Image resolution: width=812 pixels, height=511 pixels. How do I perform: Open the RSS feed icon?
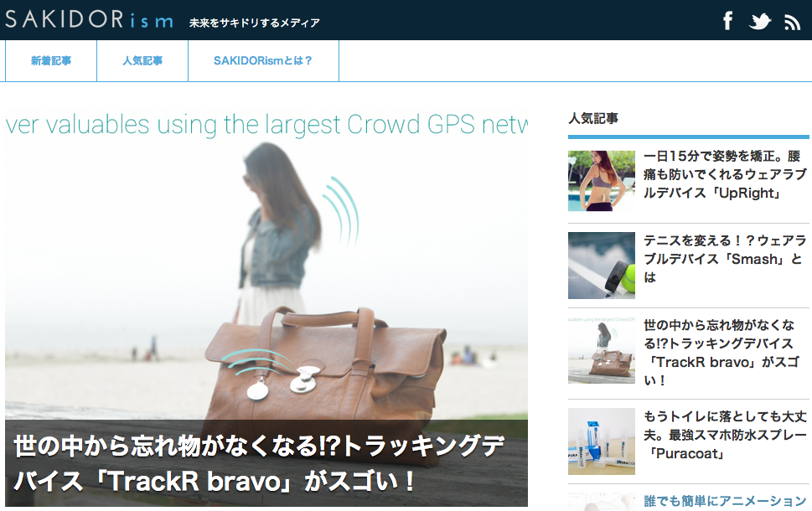tap(792, 23)
